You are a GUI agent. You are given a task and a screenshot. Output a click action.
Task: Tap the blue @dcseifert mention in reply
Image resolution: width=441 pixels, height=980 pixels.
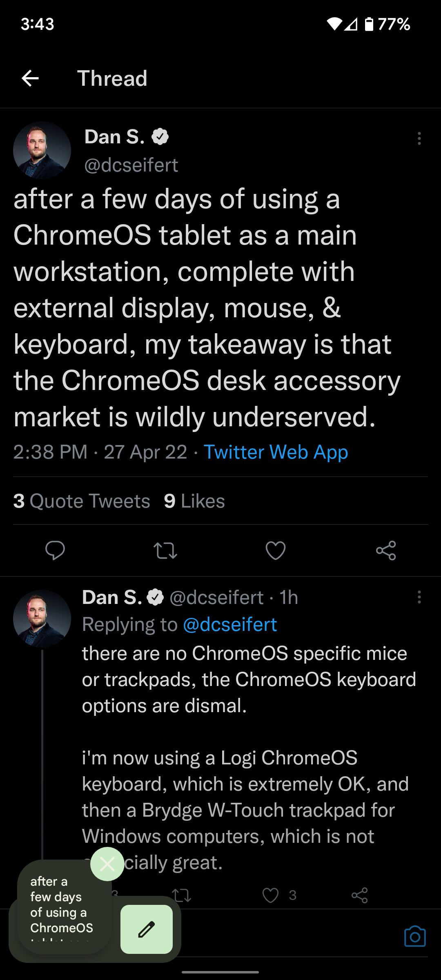(x=230, y=624)
